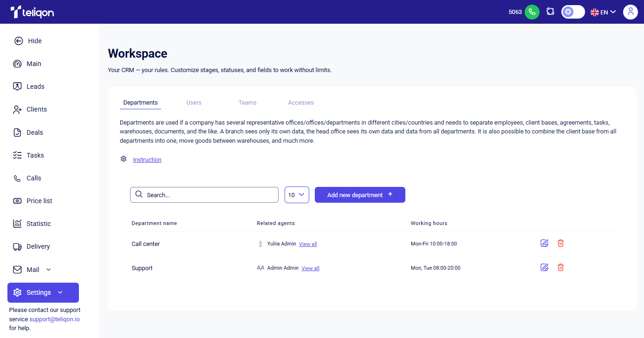Open the rows-per-page dropdown showing 10
644x338 pixels.
(x=297, y=195)
